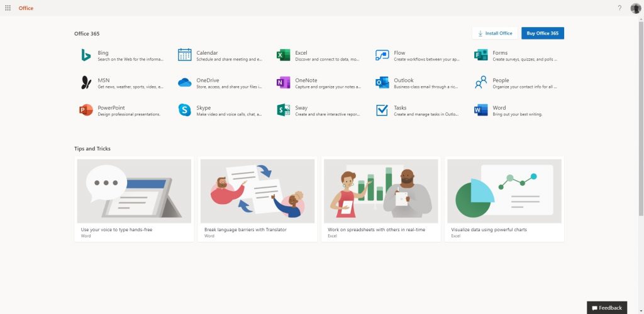Open the Flow app icon
Screen dimensions: 644x314
(382, 55)
